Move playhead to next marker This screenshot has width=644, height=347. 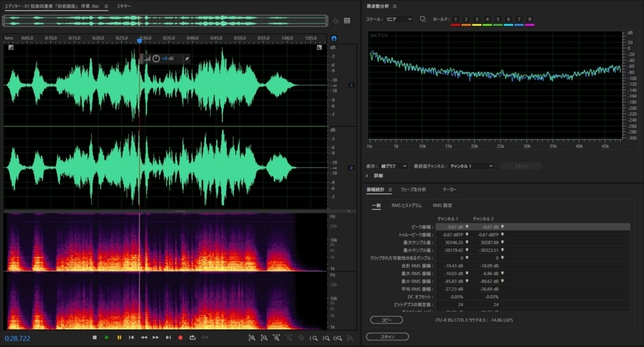(168, 338)
